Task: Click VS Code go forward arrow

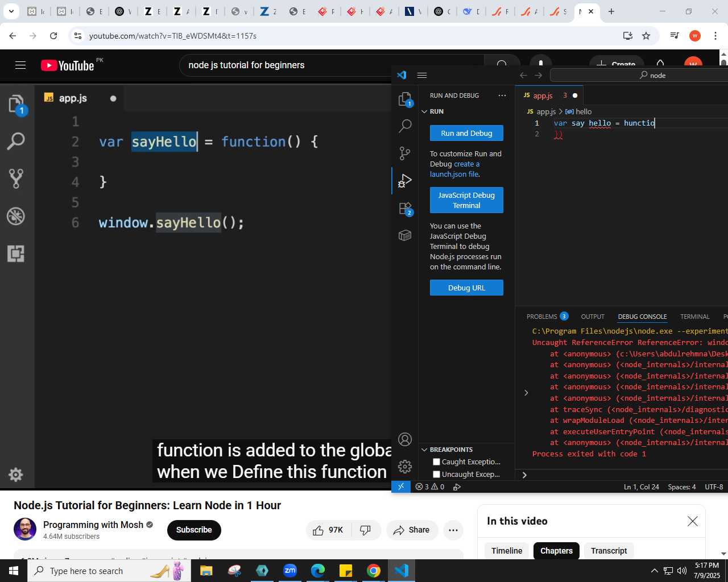Action: (x=538, y=75)
